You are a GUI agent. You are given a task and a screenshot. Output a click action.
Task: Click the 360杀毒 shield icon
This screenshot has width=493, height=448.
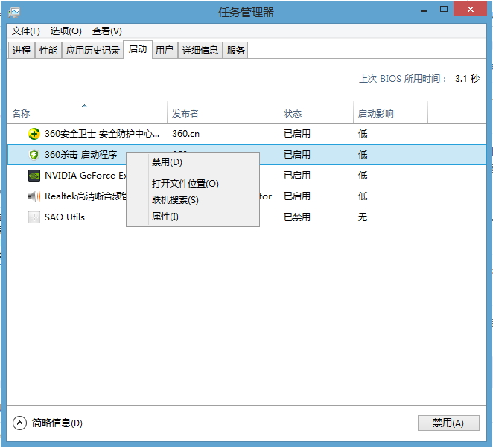[34, 155]
